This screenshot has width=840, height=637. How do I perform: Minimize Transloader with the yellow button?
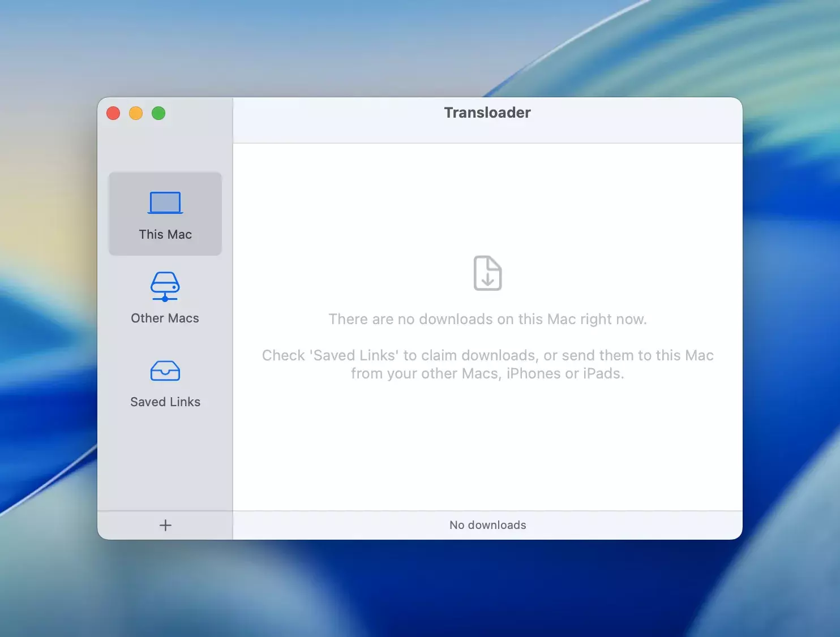point(136,113)
